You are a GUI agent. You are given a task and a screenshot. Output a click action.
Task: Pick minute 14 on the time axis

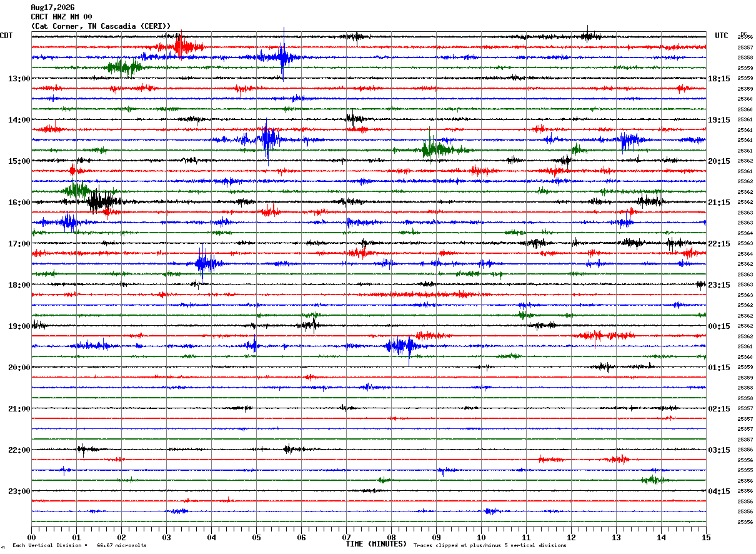tap(661, 537)
